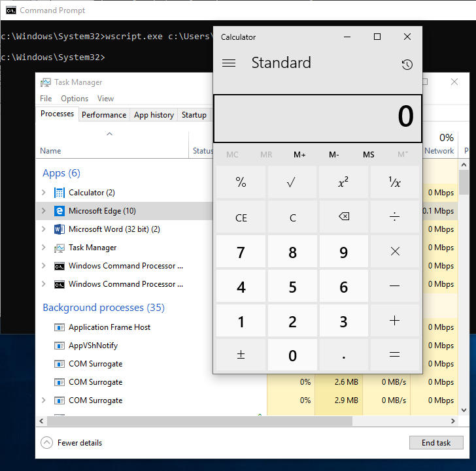Click digit 8 on Calculator
476x471 pixels.
tap(292, 251)
